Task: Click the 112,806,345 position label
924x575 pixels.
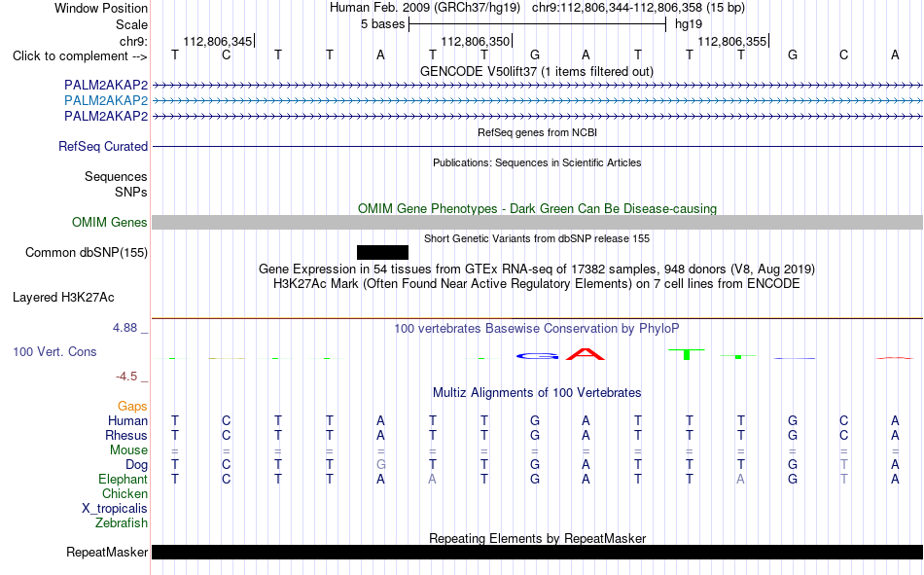Action: [218, 41]
